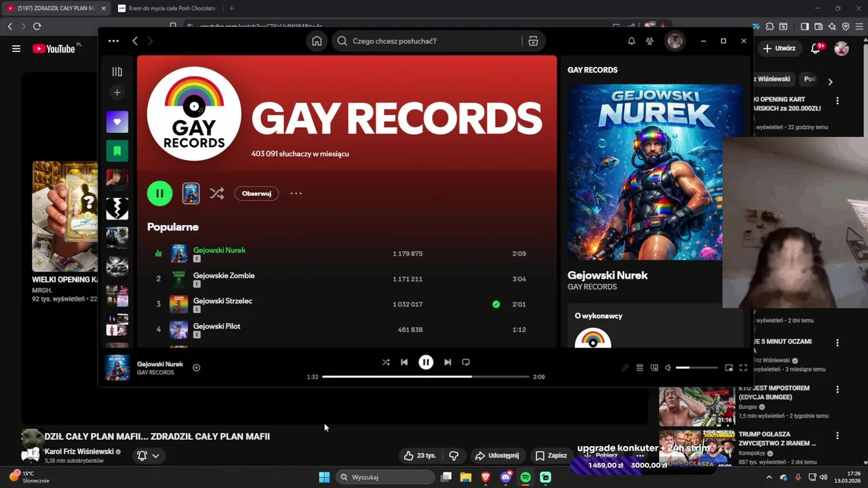Open browser extensions puzzle icon

point(770,26)
